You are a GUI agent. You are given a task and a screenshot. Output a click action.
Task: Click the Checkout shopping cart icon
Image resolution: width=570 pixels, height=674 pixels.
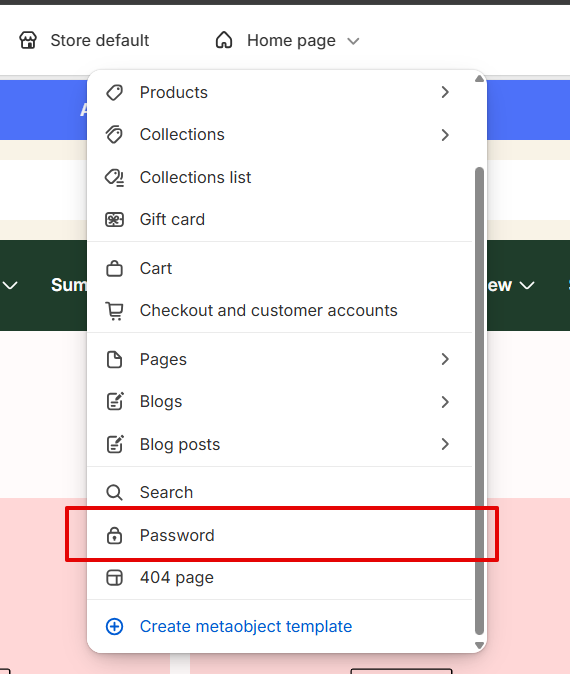(x=114, y=311)
